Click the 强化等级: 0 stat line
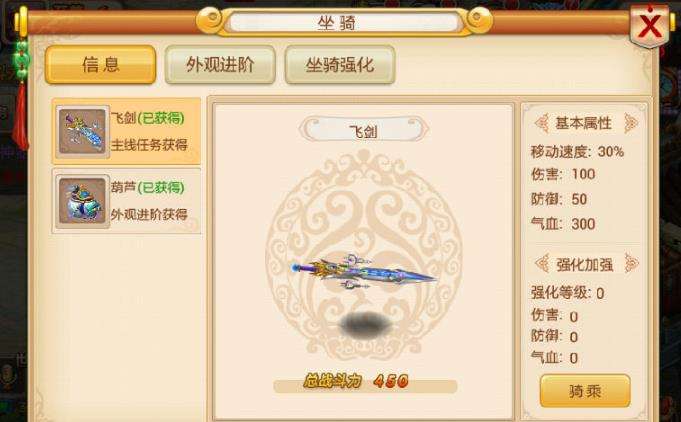 (x=567, y=293)
